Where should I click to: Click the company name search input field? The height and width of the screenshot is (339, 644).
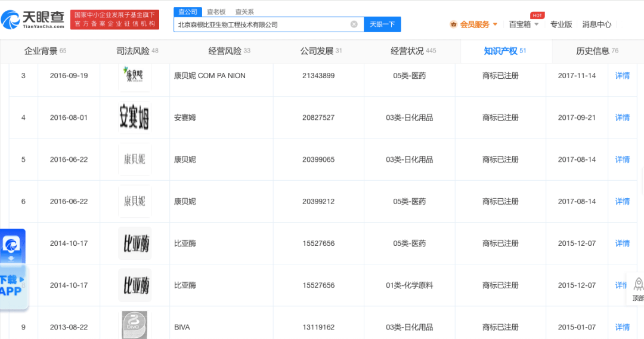(261, 24)
